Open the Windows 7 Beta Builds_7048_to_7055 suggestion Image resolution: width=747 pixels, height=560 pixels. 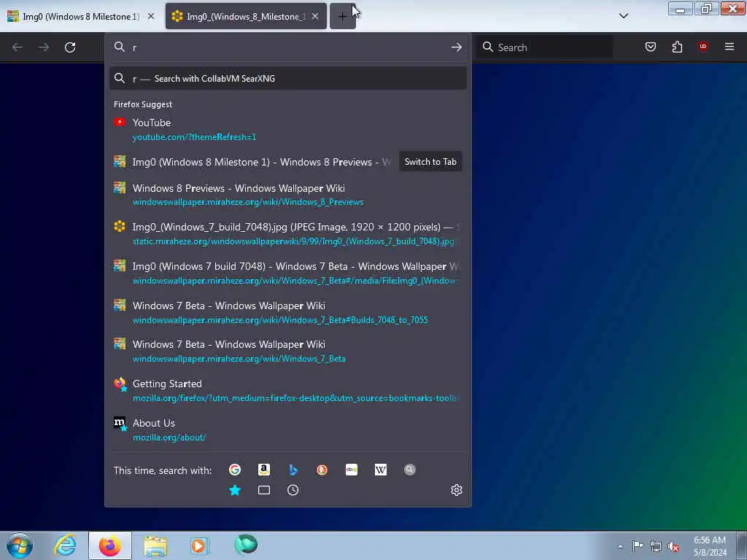click(287, 312)
